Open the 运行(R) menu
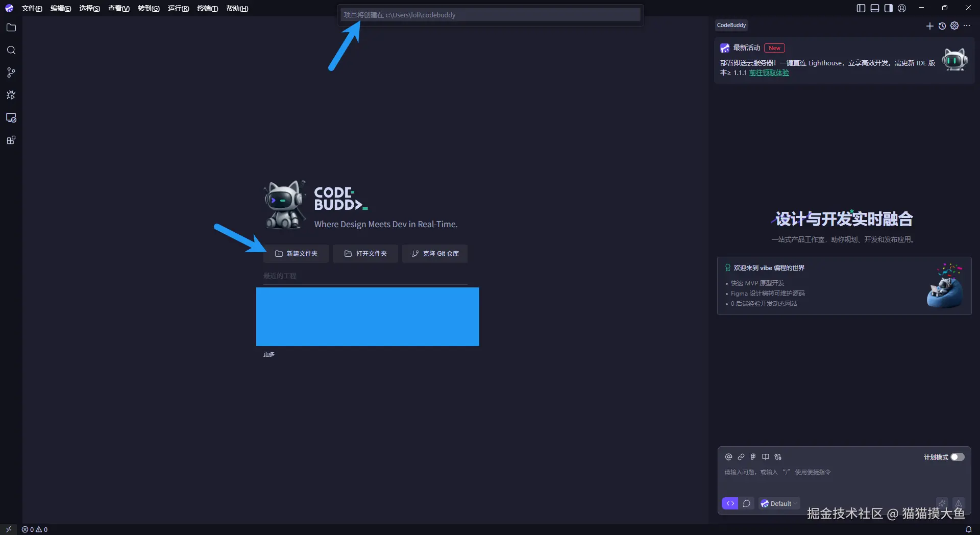Screen dimensions: 980x535 pos(178,8)
